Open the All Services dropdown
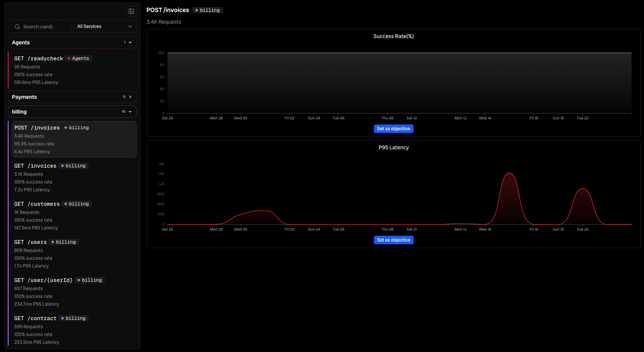The width and height of the screenshot is (644, 352). [x=105, y=26]
